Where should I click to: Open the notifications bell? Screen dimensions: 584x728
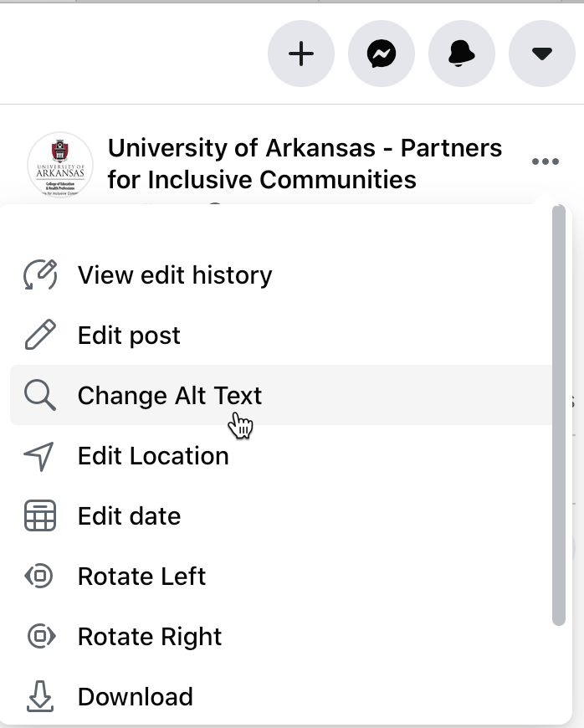(462, 54)
